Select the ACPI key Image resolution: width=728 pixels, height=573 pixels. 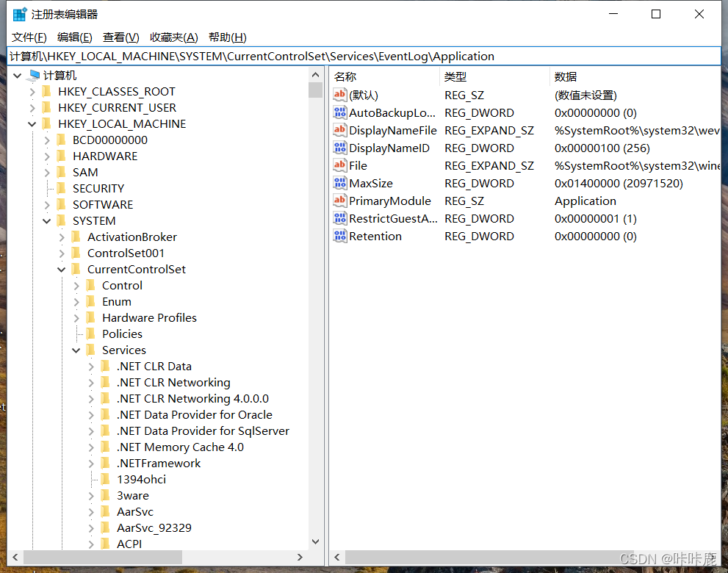(129, 544)
